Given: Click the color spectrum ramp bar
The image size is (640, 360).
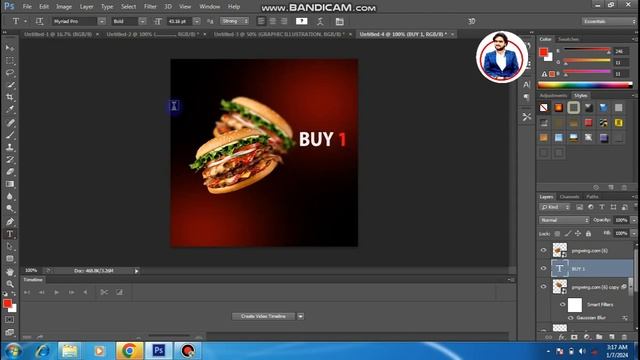Looking at the screenshot, I should tap(585, 85).
